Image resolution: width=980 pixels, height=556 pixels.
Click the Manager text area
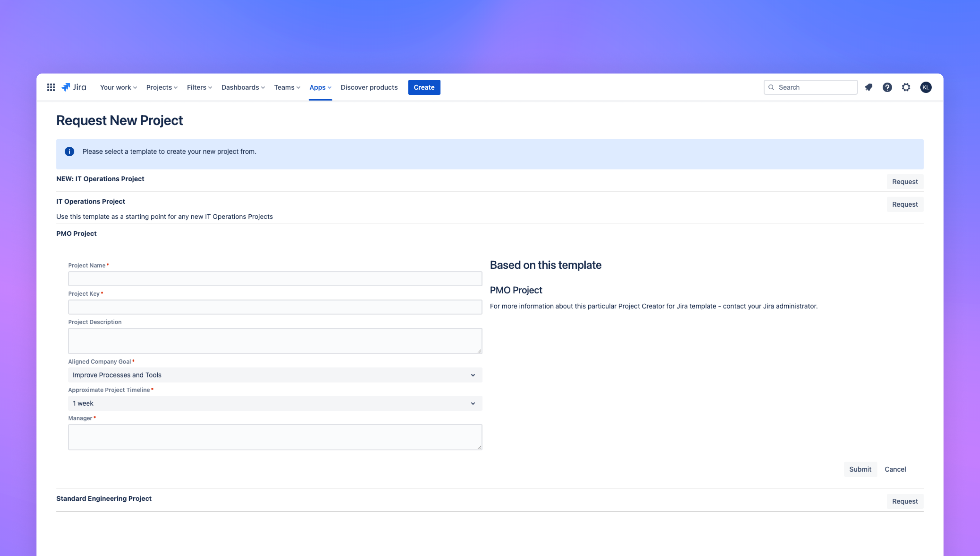[275, 437]
